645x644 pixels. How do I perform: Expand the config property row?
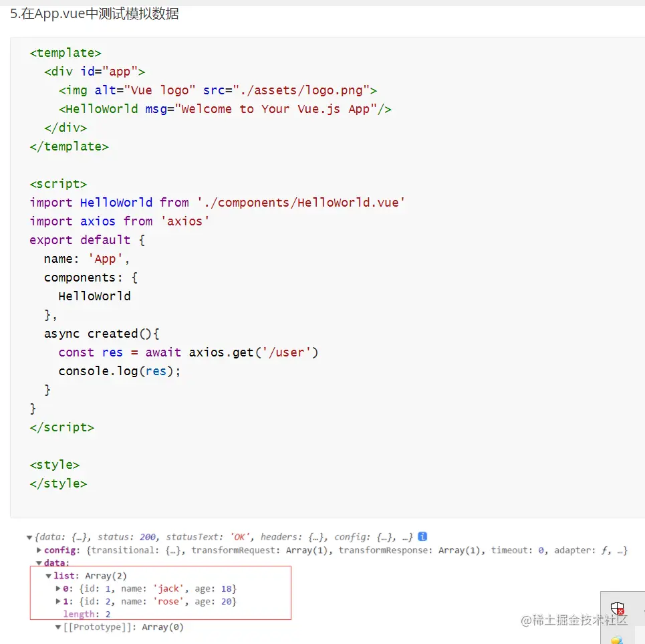click(x=39, y=550)
